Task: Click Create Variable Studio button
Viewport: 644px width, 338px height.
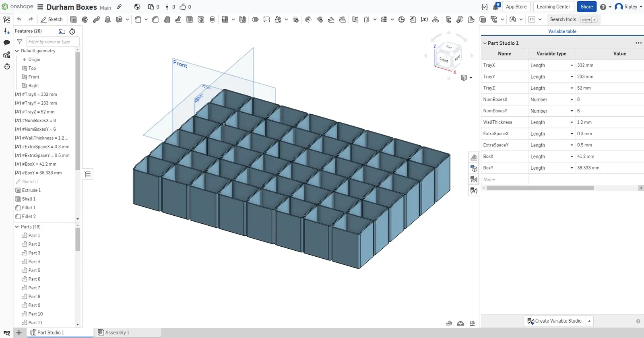Action: [x=555, y=321]
